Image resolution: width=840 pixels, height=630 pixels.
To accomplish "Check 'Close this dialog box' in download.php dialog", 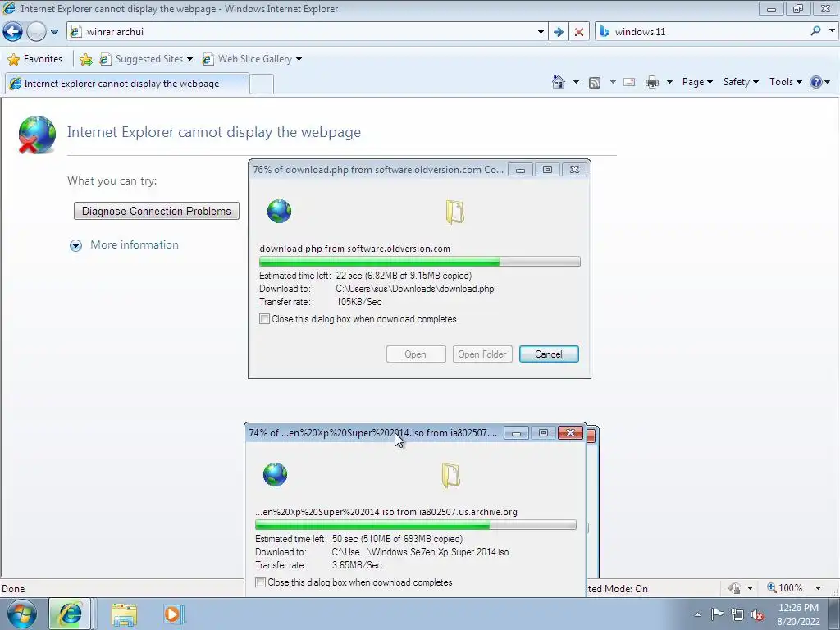I will click(x=264, y=319).
